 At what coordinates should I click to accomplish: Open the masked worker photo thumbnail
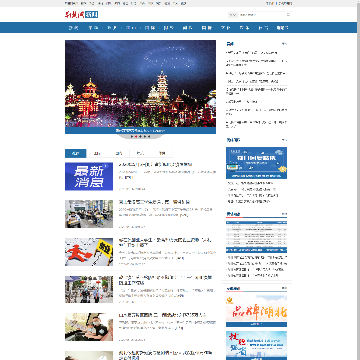[89, 327]
